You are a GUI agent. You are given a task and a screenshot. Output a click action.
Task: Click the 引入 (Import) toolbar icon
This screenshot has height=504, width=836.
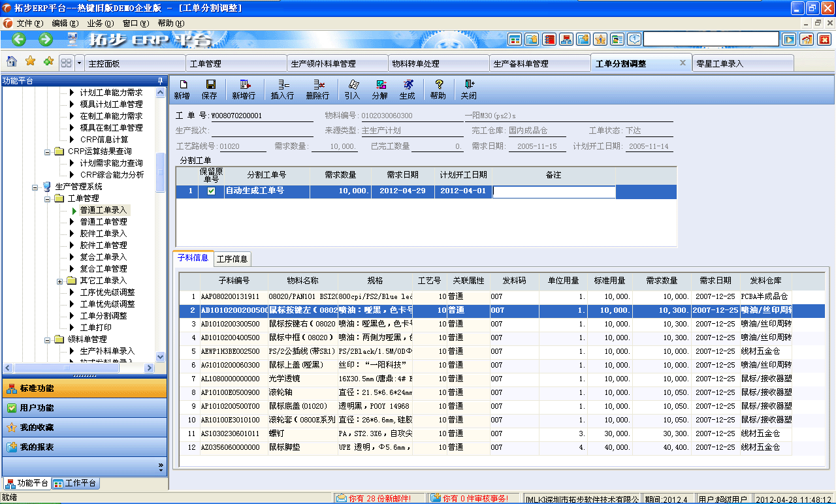tap(353, 87)
